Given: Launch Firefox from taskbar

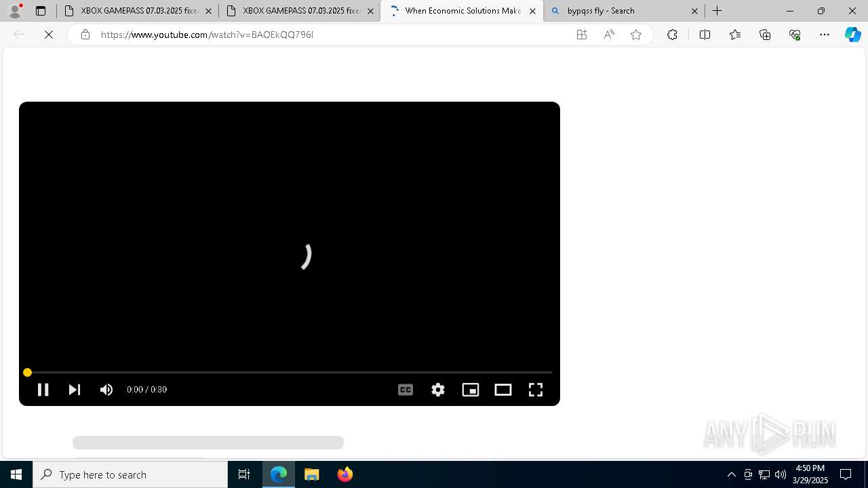Looking at the screenshot, I should click(344, 474).
